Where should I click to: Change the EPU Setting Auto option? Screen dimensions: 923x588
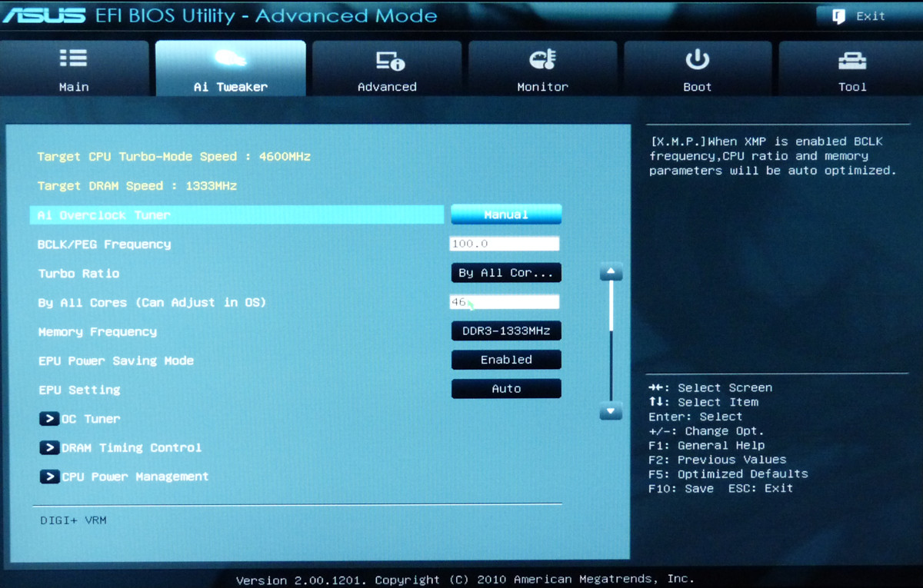(x=506, y=389)
